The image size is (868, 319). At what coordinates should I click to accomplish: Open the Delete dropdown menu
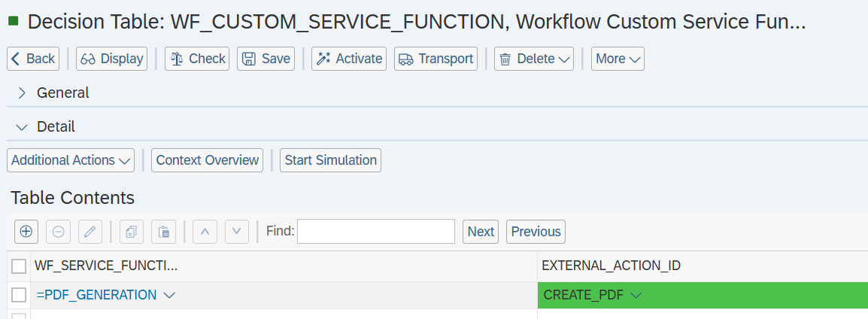pyautogui.click(x=534, y=59)
